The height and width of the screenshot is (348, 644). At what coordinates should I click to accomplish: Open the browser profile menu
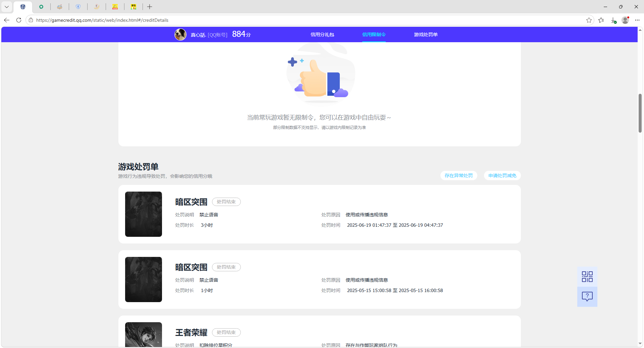pos(625,20)
